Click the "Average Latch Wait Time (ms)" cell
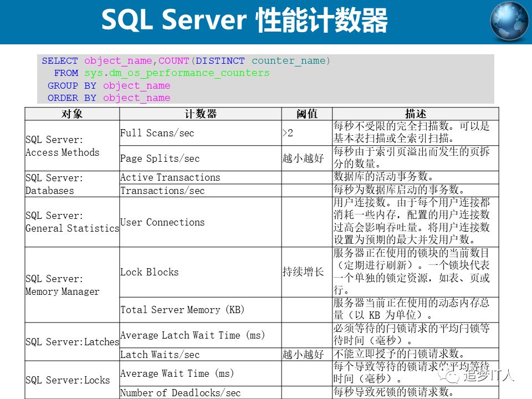 pos(201,335)
